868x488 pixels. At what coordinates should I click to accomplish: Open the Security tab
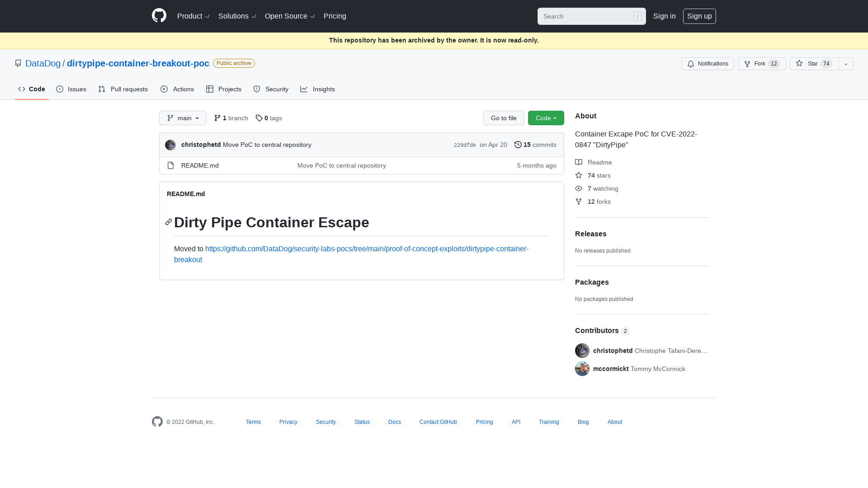point(271,89)
